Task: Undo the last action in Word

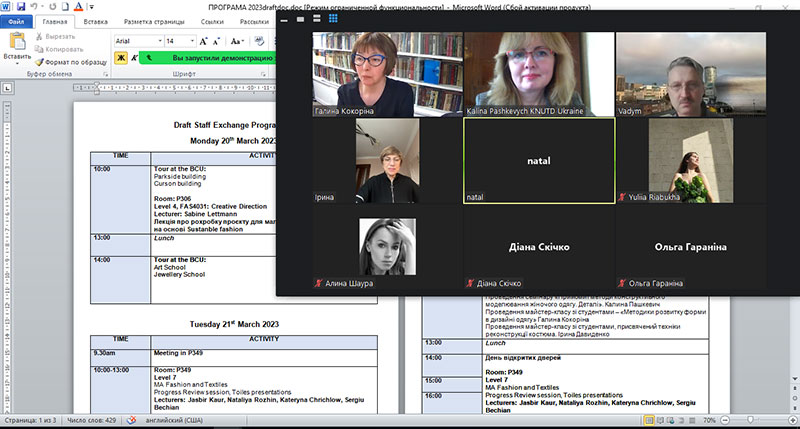Action: click(x=34, y=7)
